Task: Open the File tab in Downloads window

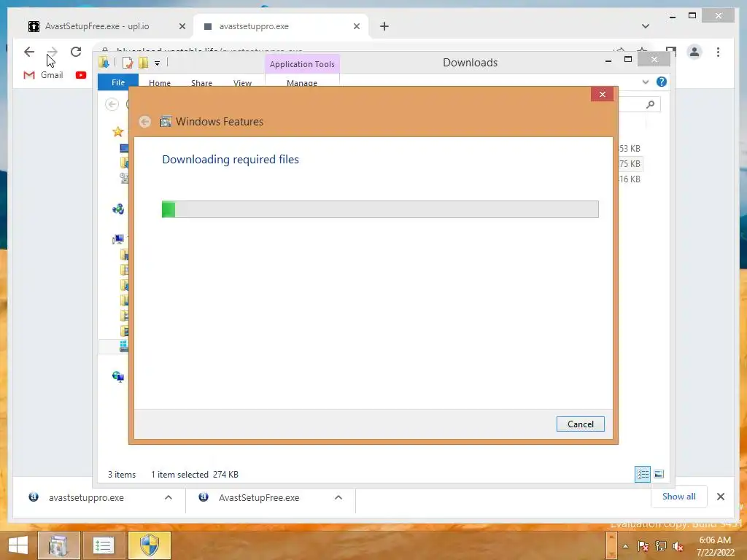Action: click(x=118, y=82)
